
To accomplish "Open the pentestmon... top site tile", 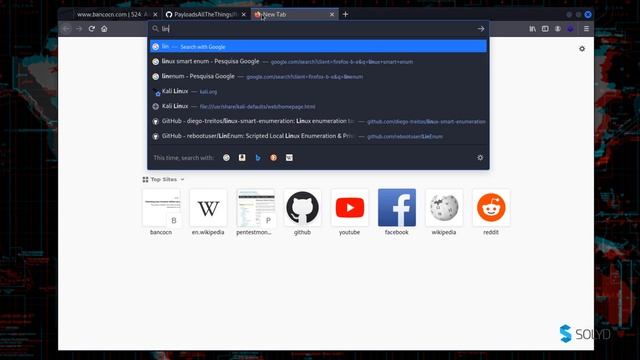I will click(x=256, y=212).
